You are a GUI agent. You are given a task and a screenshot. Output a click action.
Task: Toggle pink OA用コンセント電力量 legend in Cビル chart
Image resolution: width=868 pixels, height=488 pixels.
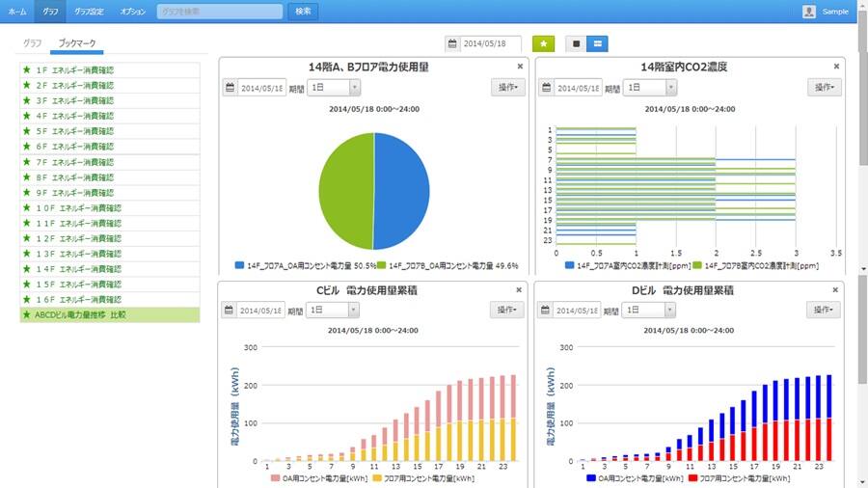click(x=275, y=477)
